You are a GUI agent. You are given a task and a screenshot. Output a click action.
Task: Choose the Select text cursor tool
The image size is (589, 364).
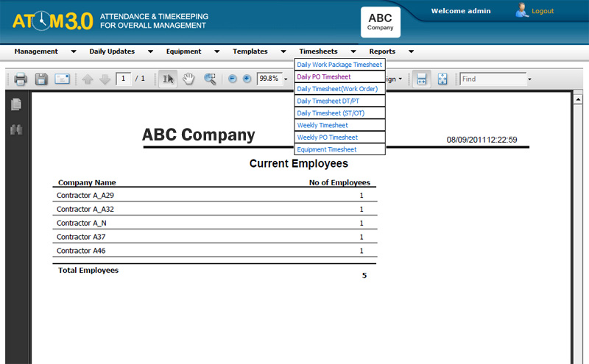[x=168, y=79]
